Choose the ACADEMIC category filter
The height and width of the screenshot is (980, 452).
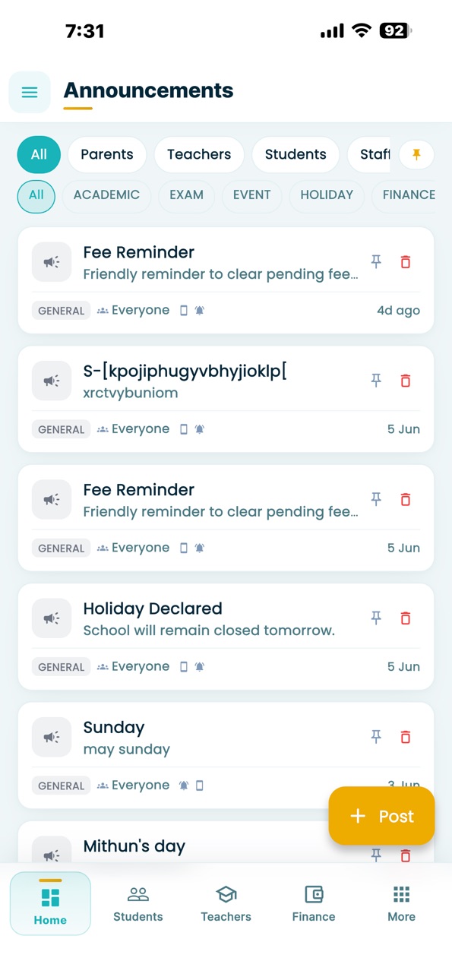106,195
